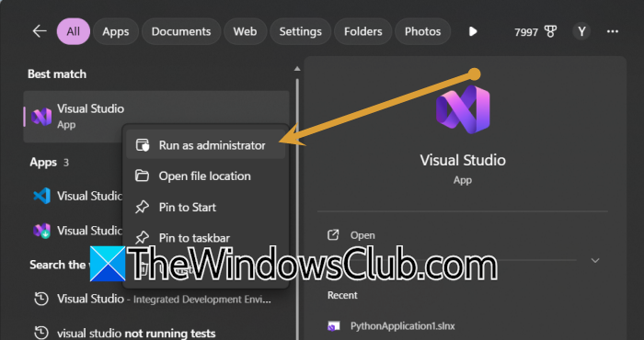
Task: Click the scroll-up arrow of results list
Action: (297, 69)
